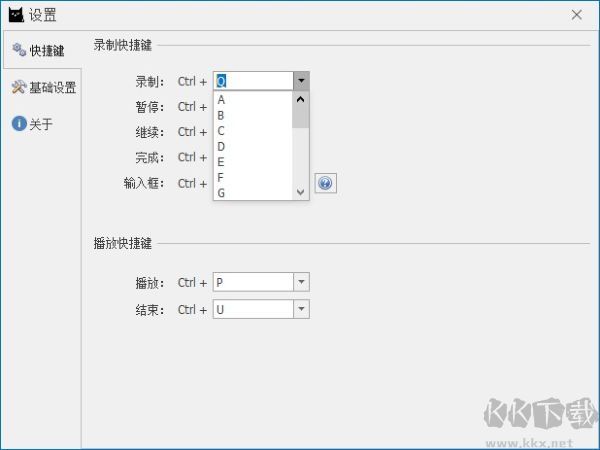Viewport: 600px width, 450px height.
Task: Click the tools icon beside 基础设置
Action: pos(18,87)
